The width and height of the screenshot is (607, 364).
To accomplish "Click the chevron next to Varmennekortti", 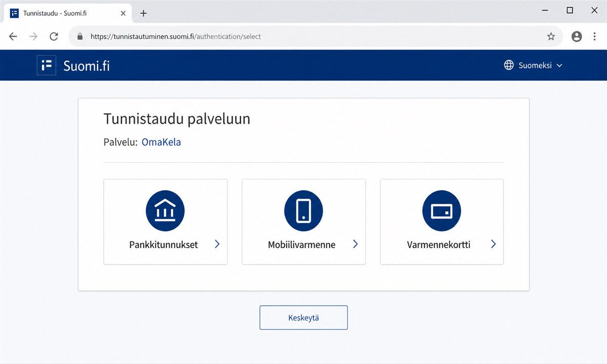I will click(493, 244).
